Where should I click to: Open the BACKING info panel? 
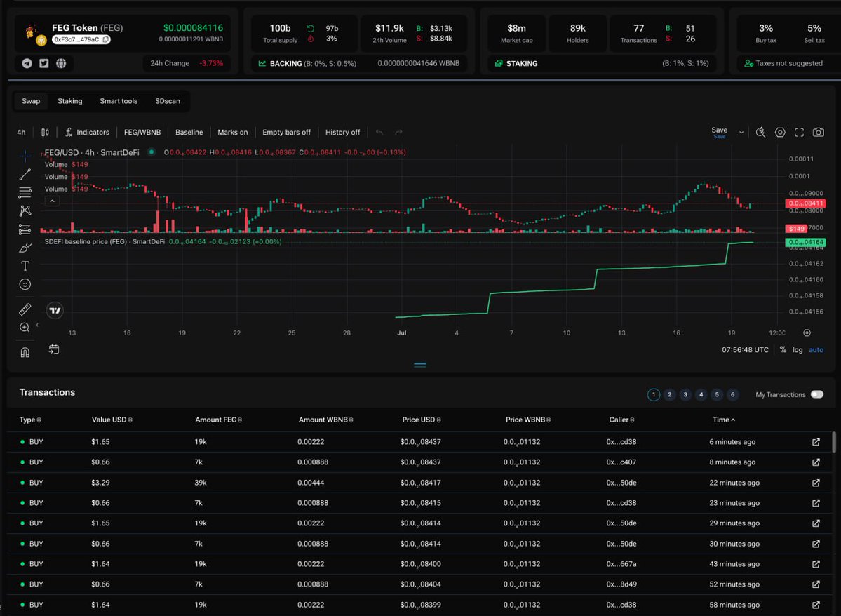(360, 63)
